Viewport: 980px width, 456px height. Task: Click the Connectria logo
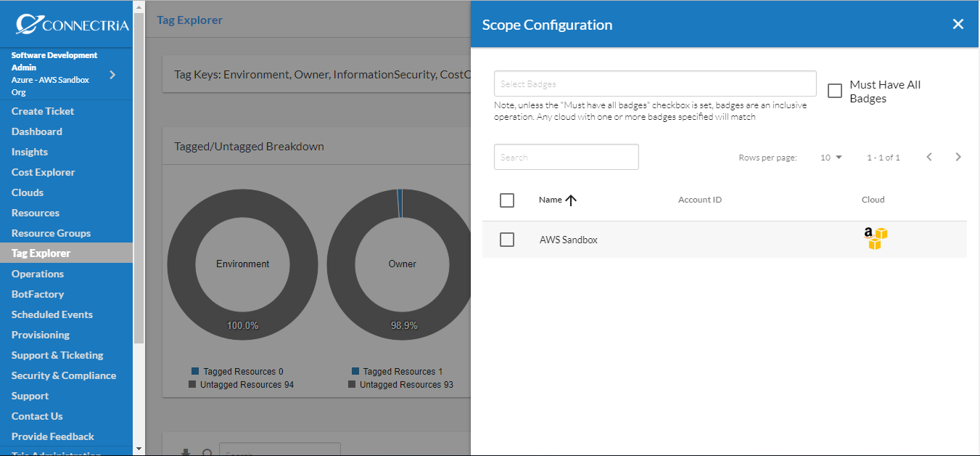73,25
